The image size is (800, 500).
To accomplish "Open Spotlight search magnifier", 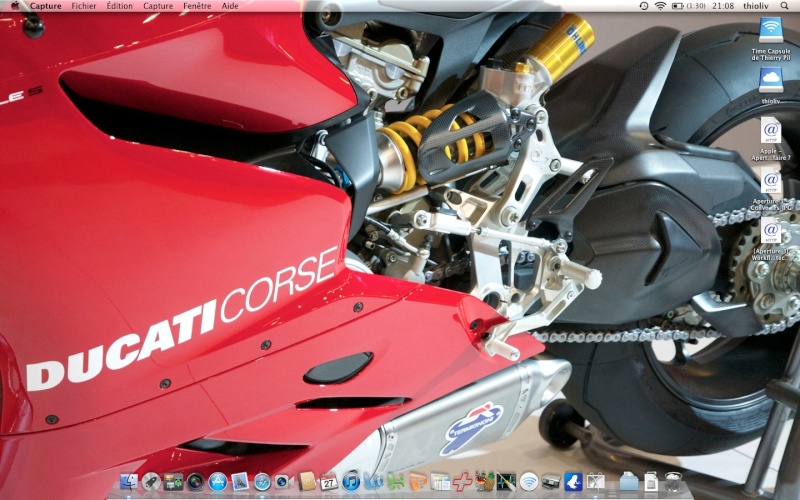I will coord(784,6).
